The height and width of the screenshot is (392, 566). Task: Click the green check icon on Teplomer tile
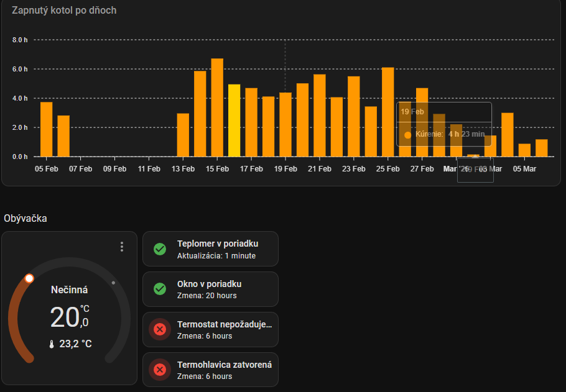point(160,249)
